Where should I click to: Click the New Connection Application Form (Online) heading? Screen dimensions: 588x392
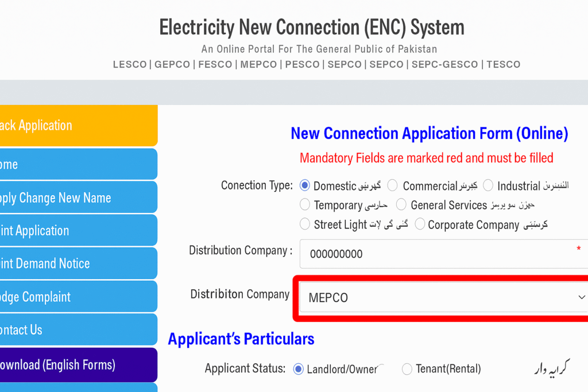click(x=430, y=133)
